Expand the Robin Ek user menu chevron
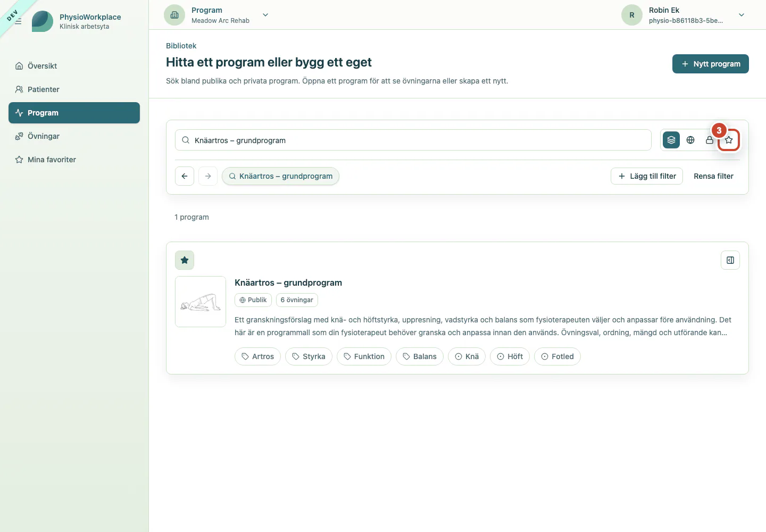 coord(742,15)
